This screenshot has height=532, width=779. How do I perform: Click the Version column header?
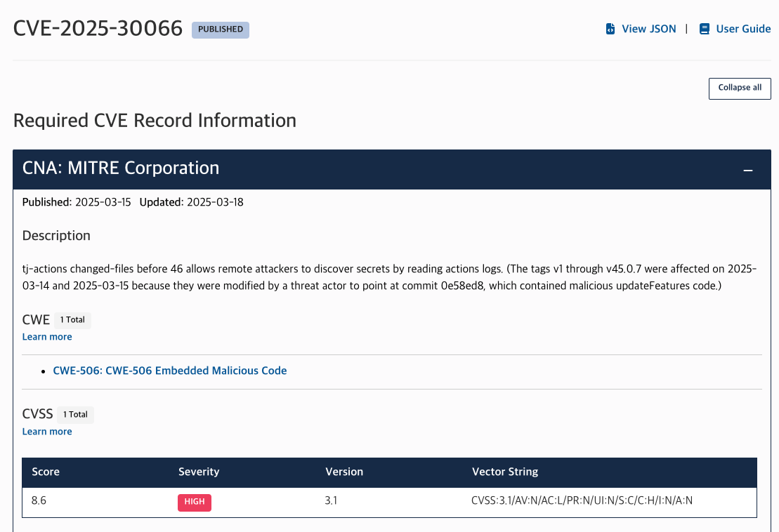344,472
